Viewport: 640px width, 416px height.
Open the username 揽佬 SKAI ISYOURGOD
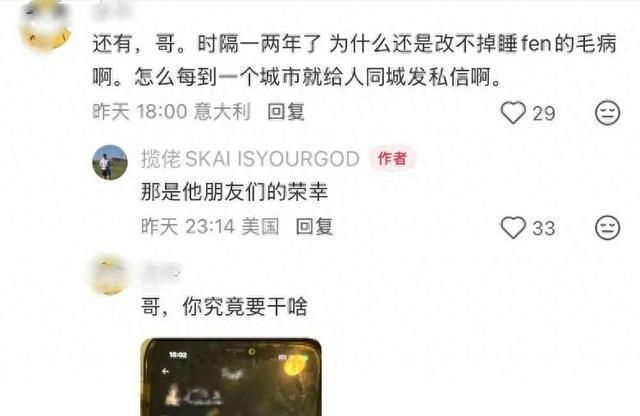tap(250, 158)
